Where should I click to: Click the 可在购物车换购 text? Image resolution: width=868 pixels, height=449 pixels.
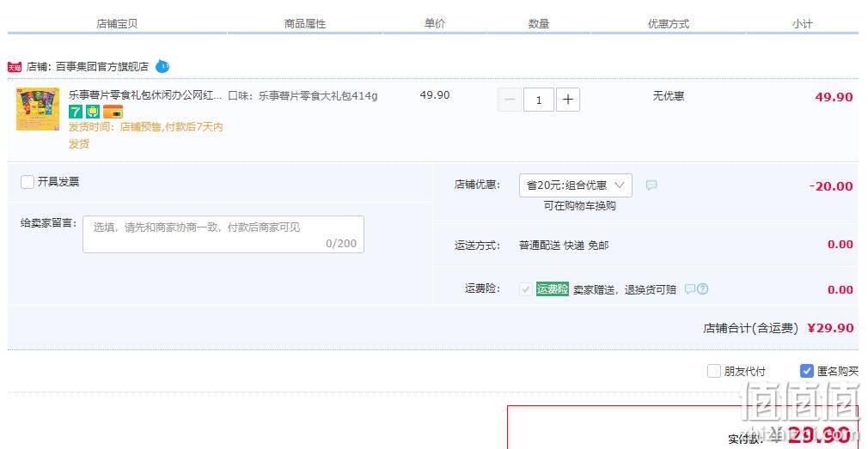click(x=579, y=206)
